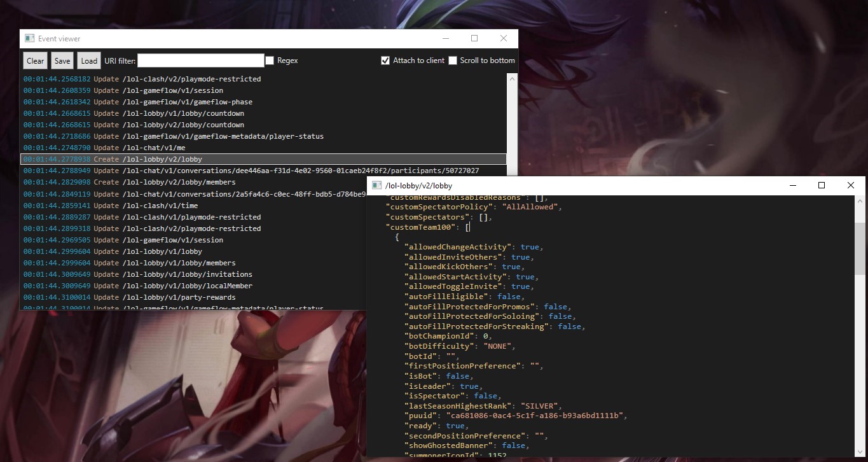Viewport: 868px width, 462px height.
Task: Click the JSON viewer scrollbar thumb
Action: [x=860, y=248]
